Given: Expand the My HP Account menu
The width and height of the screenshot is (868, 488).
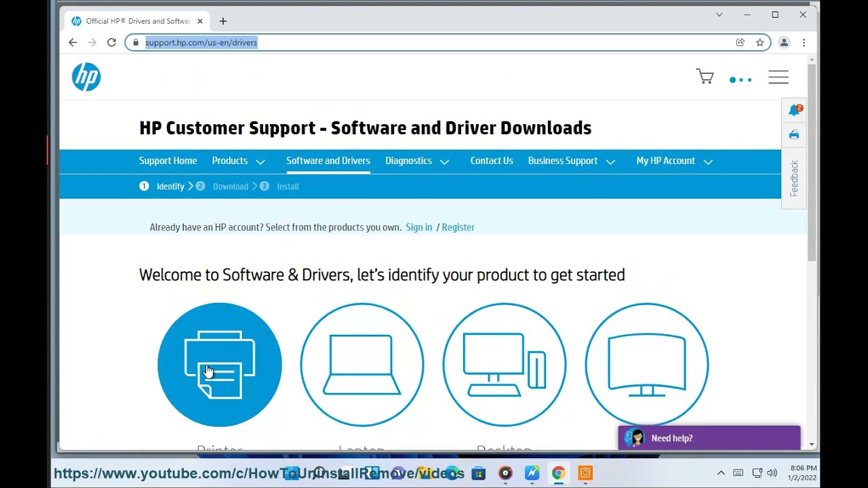Looking at the screenshot, I should click(x=674, y=161).
